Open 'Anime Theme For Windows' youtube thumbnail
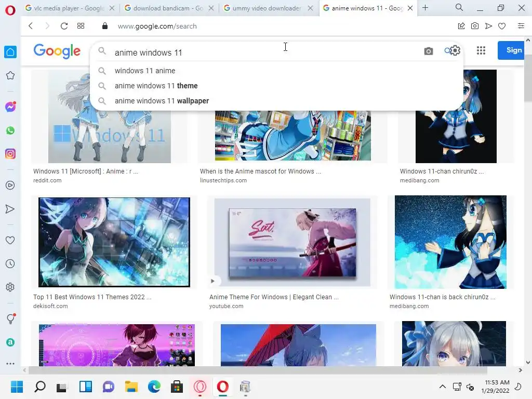Screen dimensions: 532x399 [292, 242]
